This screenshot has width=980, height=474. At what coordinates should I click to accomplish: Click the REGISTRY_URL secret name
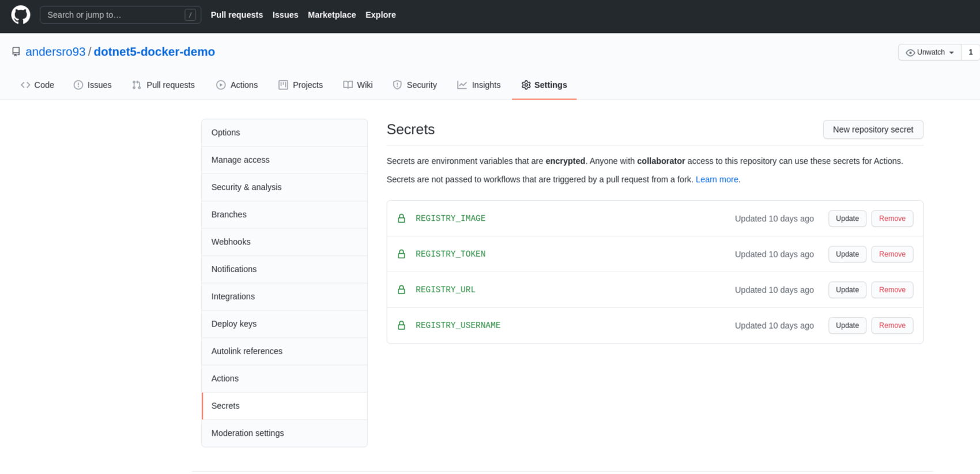coord(446,290)
